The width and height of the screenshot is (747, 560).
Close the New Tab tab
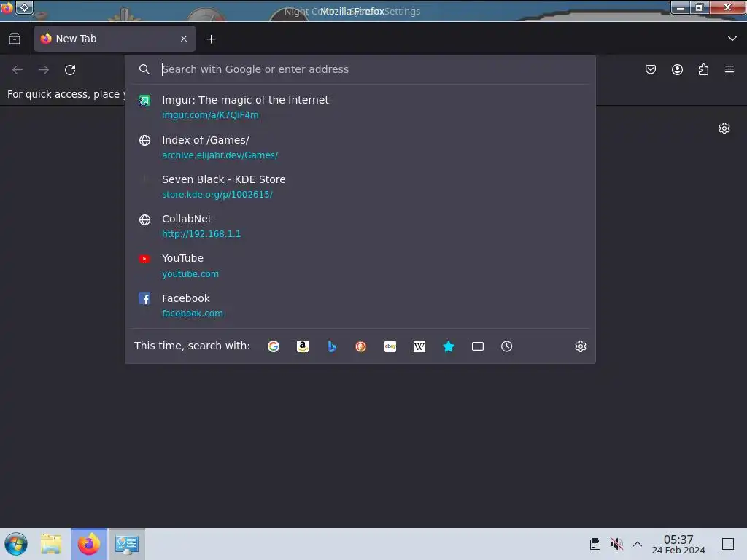(184, 39)
